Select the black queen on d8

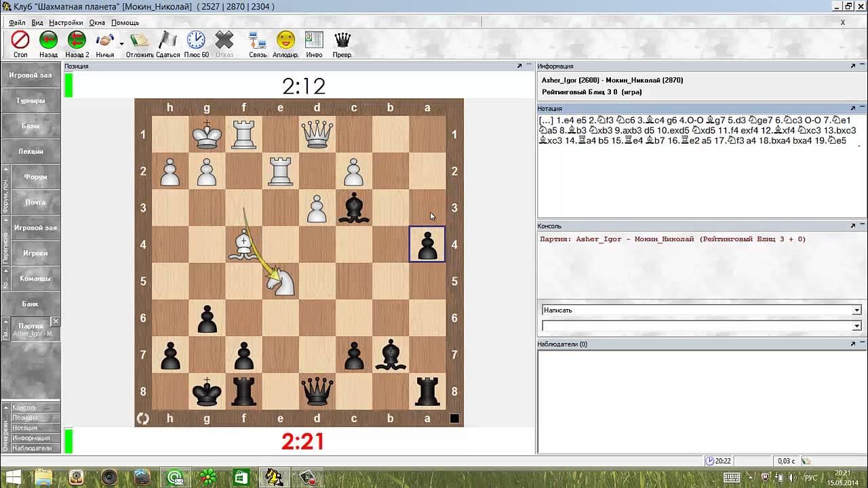pyautogui.click(x=317, y=390)
